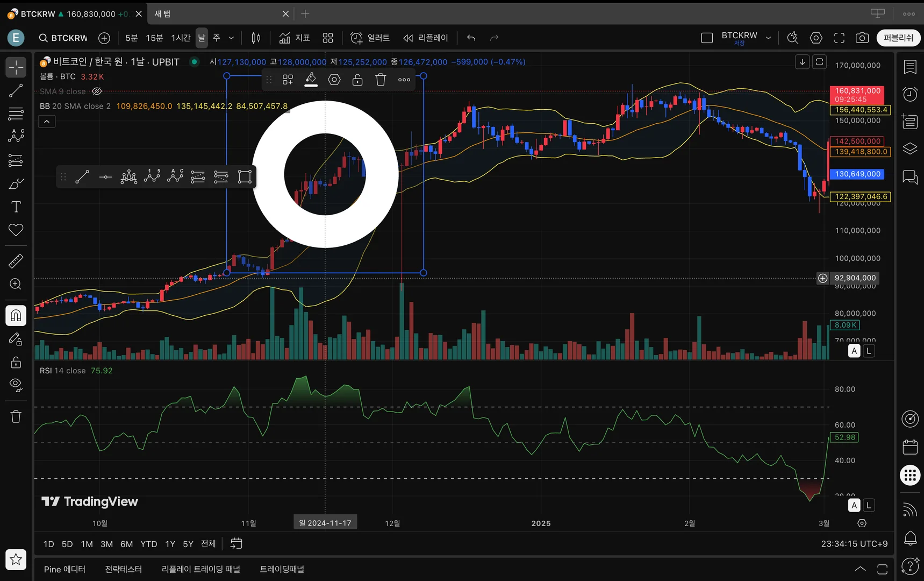The width and height of the screenshot is (924, 581).
Task: Open the favorites star toolbar button
Action: (x=16, y=559)
